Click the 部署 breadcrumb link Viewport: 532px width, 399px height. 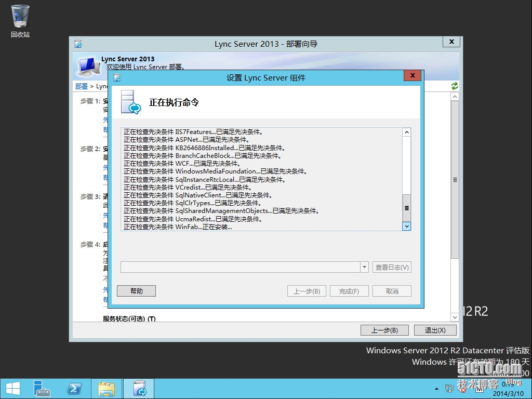point(82,86)
